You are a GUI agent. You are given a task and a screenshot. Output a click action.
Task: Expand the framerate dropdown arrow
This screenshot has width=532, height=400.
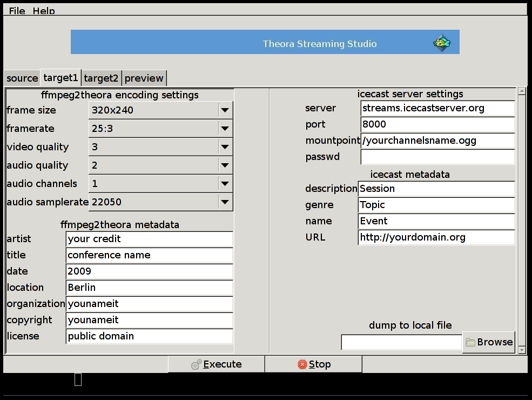coord(225,129)
